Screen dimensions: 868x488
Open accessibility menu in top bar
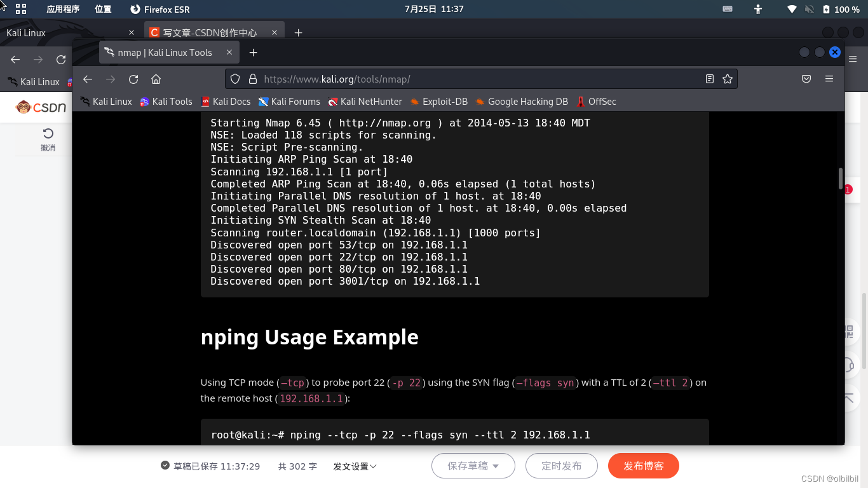click(x=758, y=9)
